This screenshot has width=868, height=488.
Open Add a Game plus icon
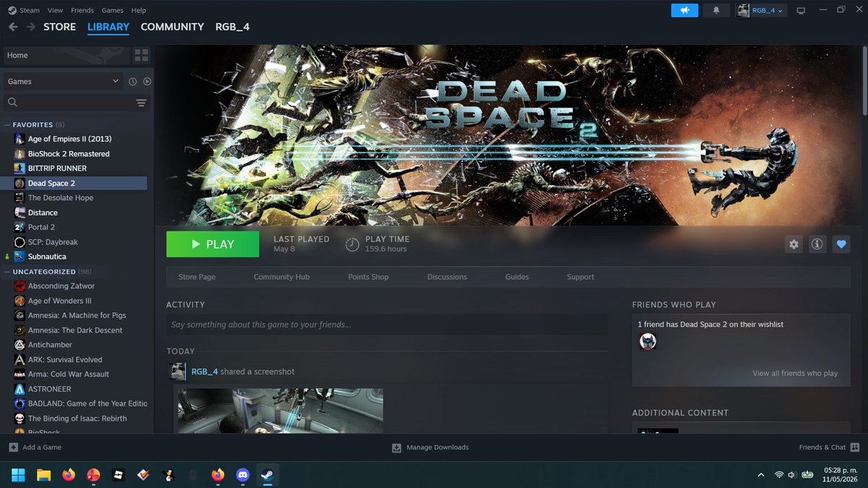[x=13, y=448]
